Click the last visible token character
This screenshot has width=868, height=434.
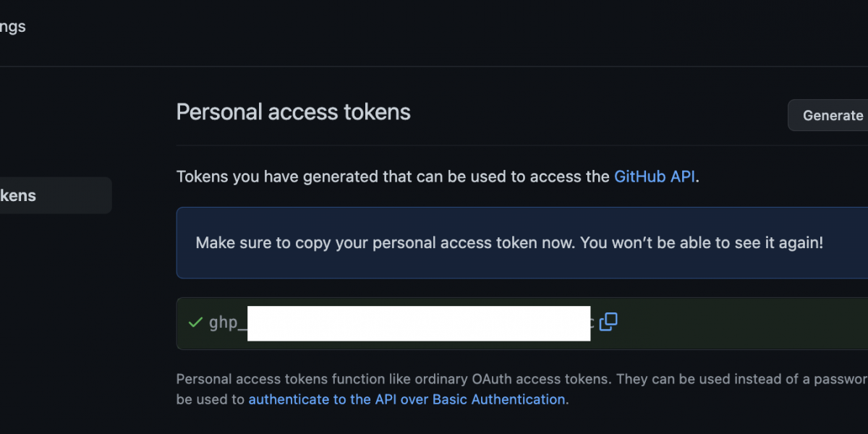[x=592, y=323]
